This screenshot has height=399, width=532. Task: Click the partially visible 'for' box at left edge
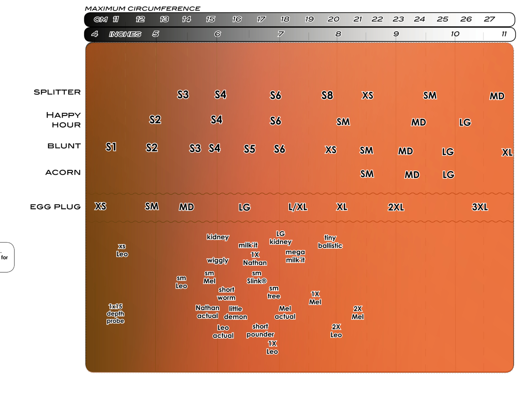6,257
